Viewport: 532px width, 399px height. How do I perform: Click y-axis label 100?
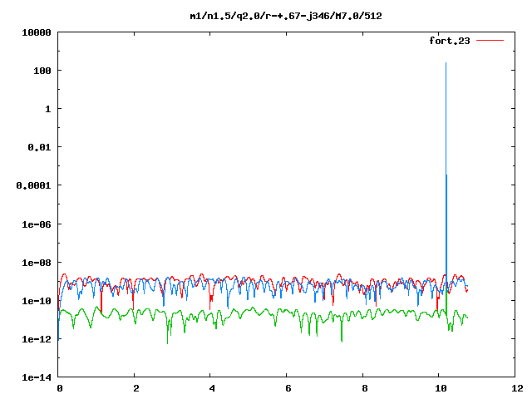(42, 71)
